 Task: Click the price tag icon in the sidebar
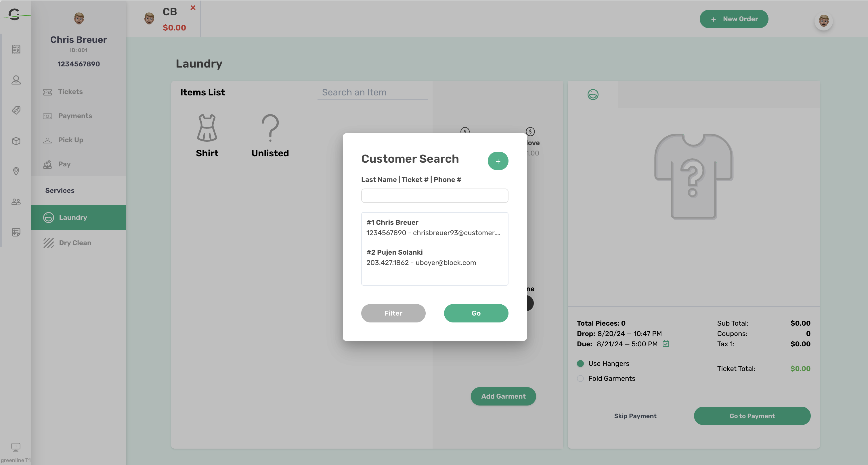[16, 110]
